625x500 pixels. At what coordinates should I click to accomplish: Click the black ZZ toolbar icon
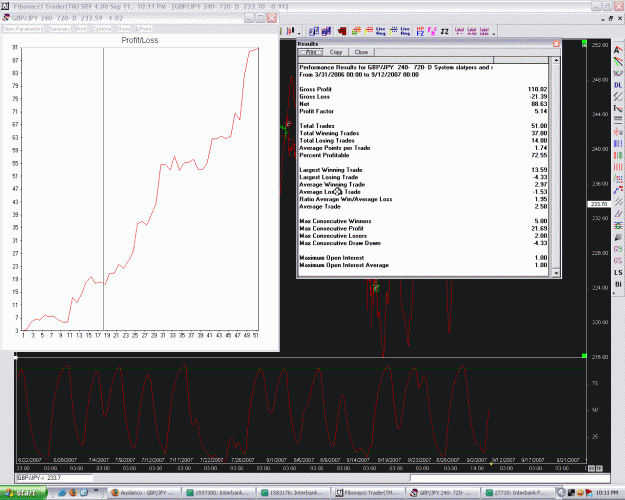tap(444, 31)
